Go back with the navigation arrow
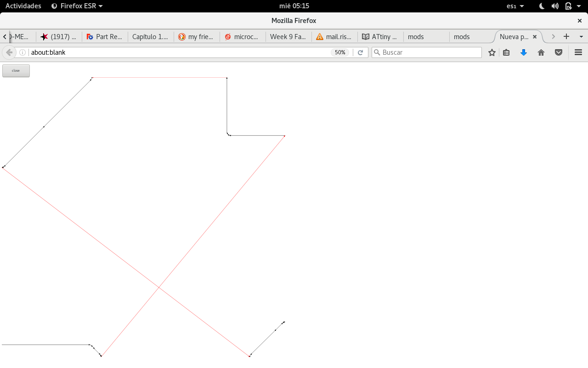Image resolution: width=588 pixels, height=368 pixels. click(x=9, y=52)
